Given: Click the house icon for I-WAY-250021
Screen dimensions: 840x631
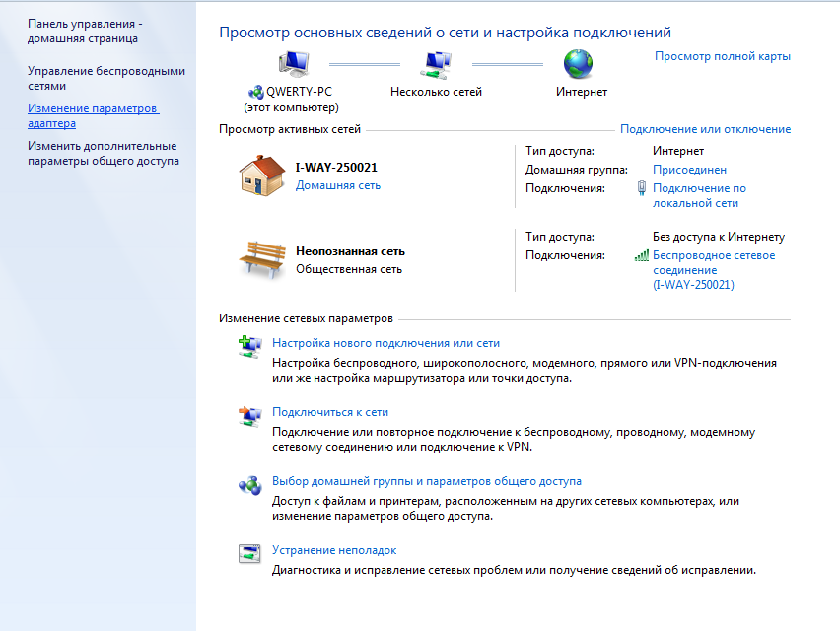Looking at the screenshot, I should (x=262, y=175).
